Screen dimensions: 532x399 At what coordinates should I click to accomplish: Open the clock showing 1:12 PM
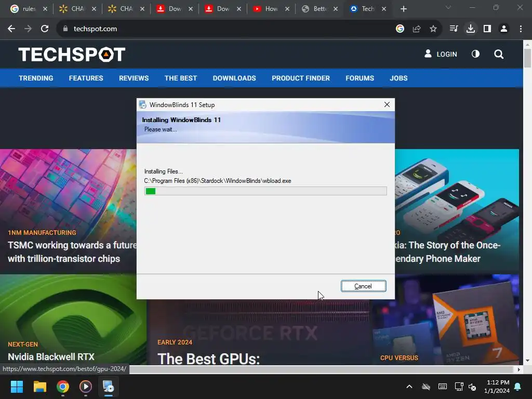(x=497, y=387)
